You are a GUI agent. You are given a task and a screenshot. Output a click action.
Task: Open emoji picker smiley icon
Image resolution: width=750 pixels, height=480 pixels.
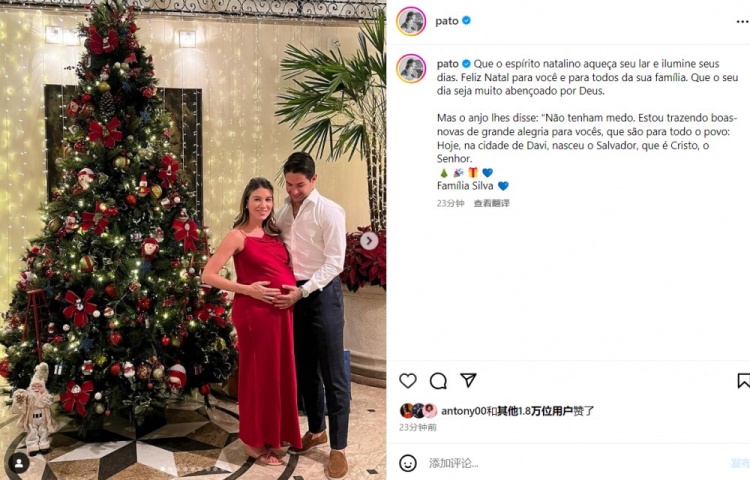tap(408, 463)
